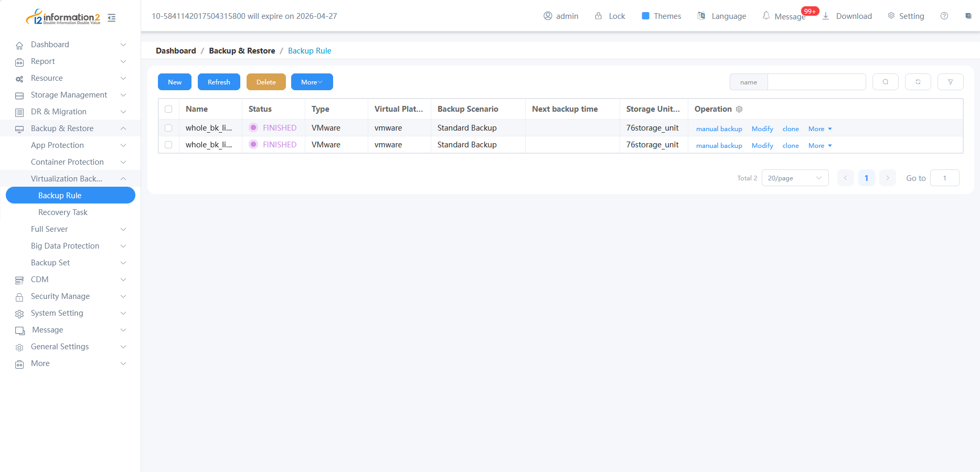Open the help question mark icon
The image size is (980, 472).
944,16
